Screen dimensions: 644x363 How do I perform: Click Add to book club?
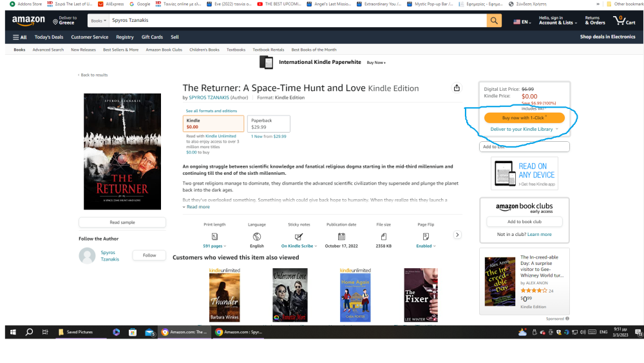[x=524, y=222]
